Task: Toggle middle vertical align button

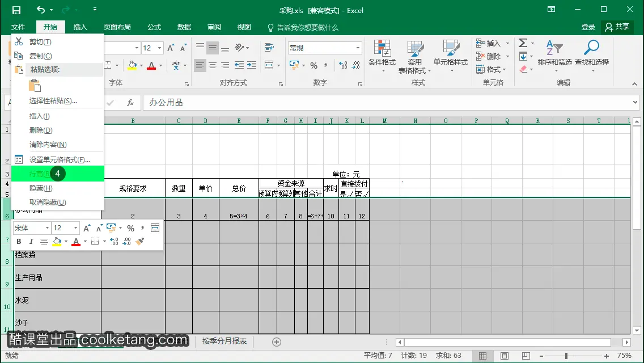Action: pyautogui.click(x=213, y=48)
